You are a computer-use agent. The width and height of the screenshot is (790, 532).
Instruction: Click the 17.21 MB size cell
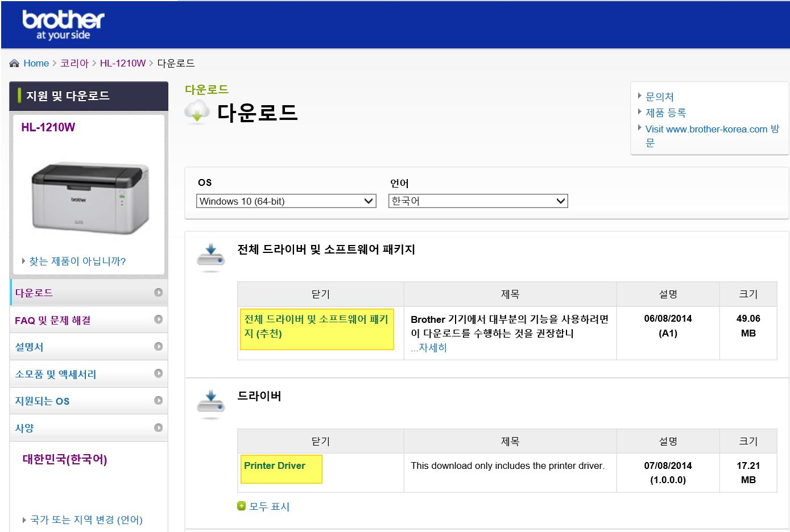pyautogui.click(x=748, y=472)
